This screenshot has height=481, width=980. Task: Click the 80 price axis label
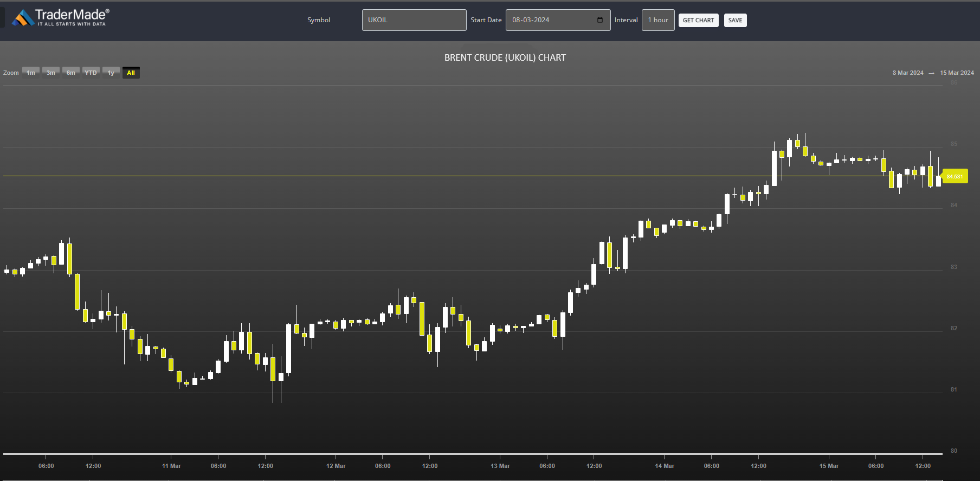[954, 451]
